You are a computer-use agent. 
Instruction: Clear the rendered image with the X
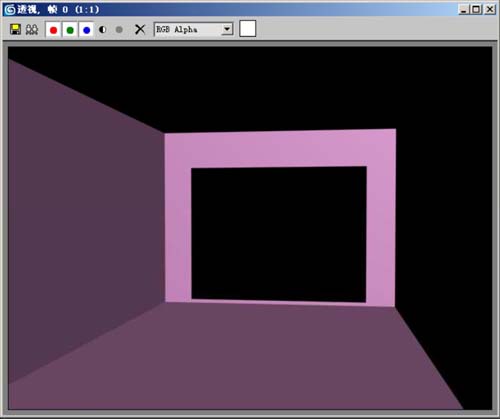click(x=140, y=29)
